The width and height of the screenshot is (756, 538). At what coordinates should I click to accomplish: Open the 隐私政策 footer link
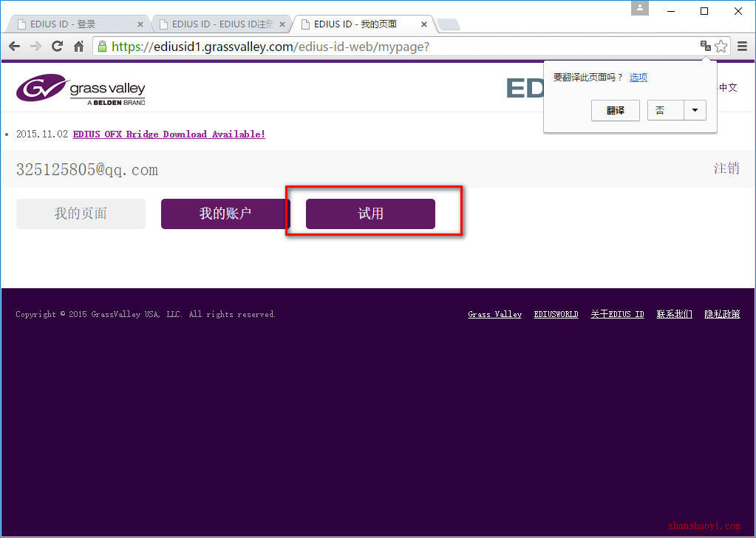(722, 314)
